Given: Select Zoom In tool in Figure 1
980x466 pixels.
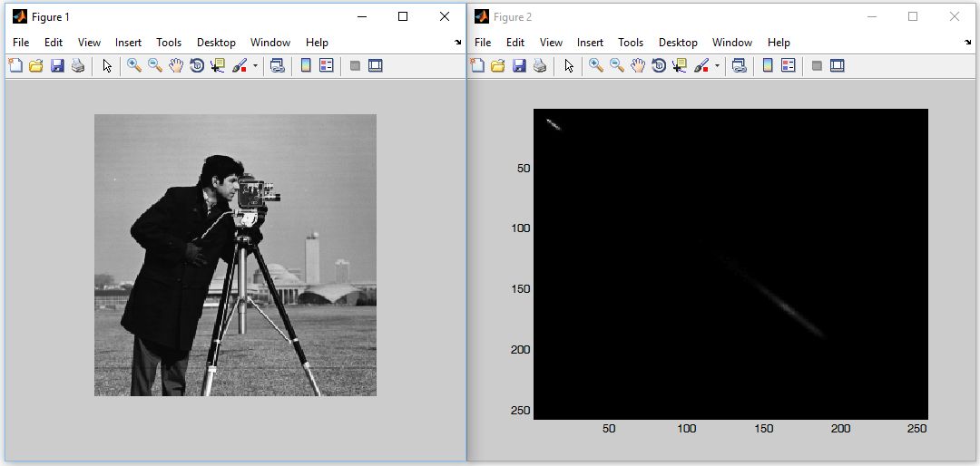Looking at the screenshot, I should pos(133,65).
